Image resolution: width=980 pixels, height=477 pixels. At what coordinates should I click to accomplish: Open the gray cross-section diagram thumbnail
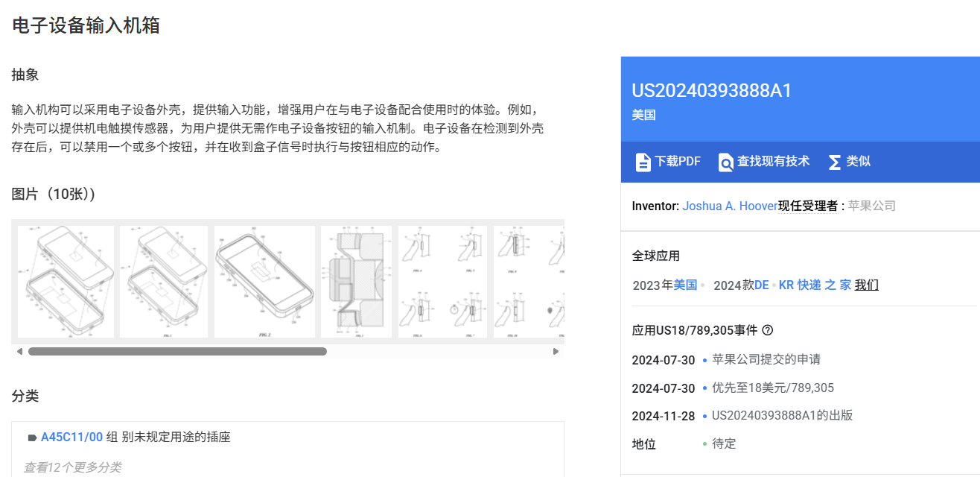click(x=355, y=282)
